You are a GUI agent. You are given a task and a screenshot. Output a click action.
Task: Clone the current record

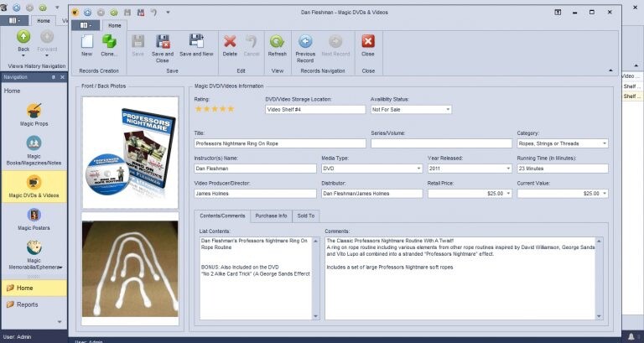[109, 45]
